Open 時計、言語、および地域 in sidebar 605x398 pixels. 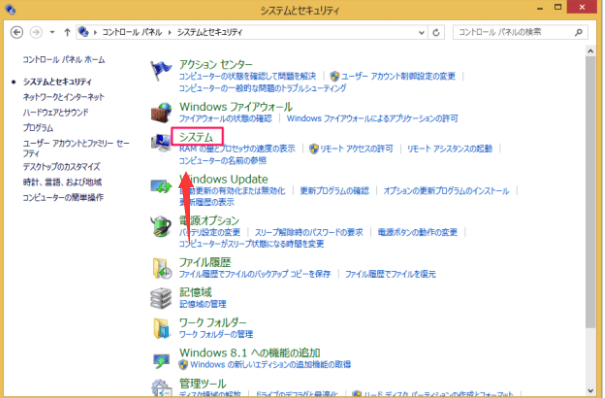point(62,182)
